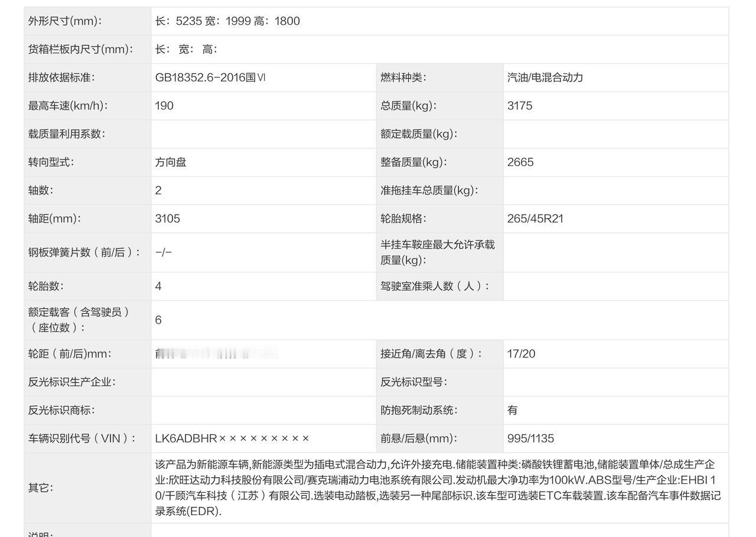The height and width of the screenshot is (537, 756).
Task: Select the tire count value 4
Action: (x=158, y=286)
